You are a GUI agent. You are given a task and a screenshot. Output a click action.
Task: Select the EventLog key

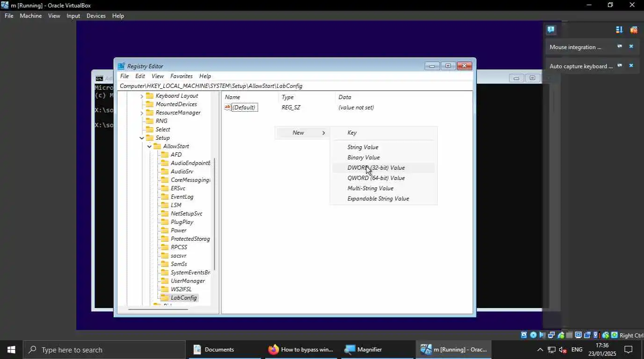tap(182, 197)
